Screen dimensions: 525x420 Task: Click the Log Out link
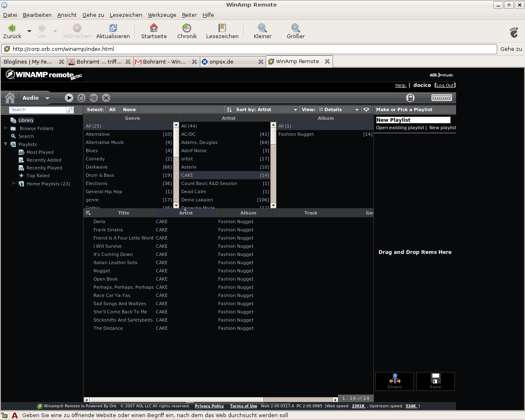point(445,85)
